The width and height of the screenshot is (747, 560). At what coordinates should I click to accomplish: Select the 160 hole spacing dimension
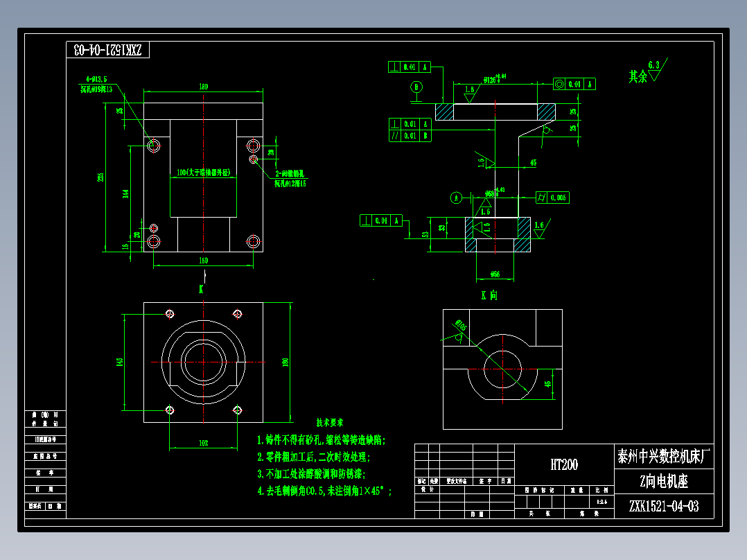[204, 261]
